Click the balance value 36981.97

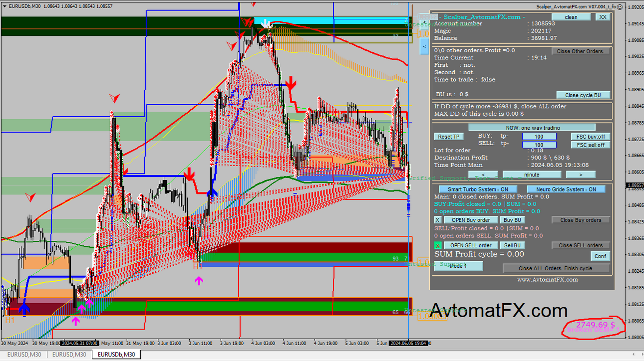[544, 38]
